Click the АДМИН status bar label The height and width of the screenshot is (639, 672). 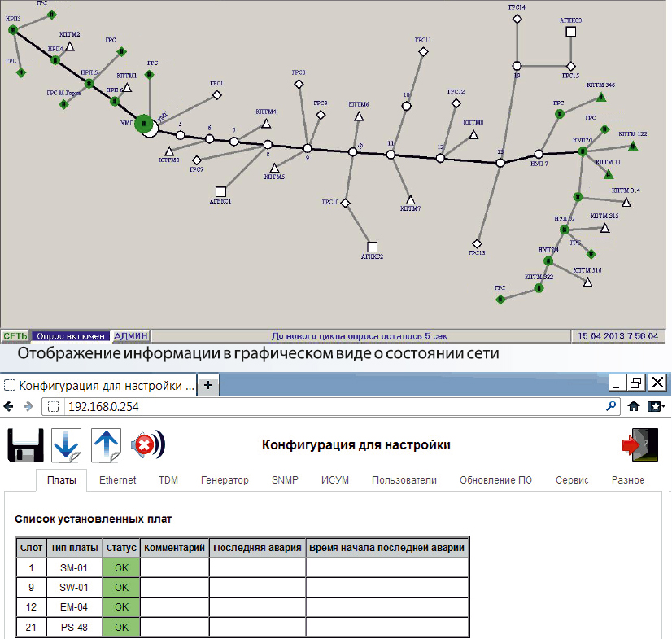131,336
